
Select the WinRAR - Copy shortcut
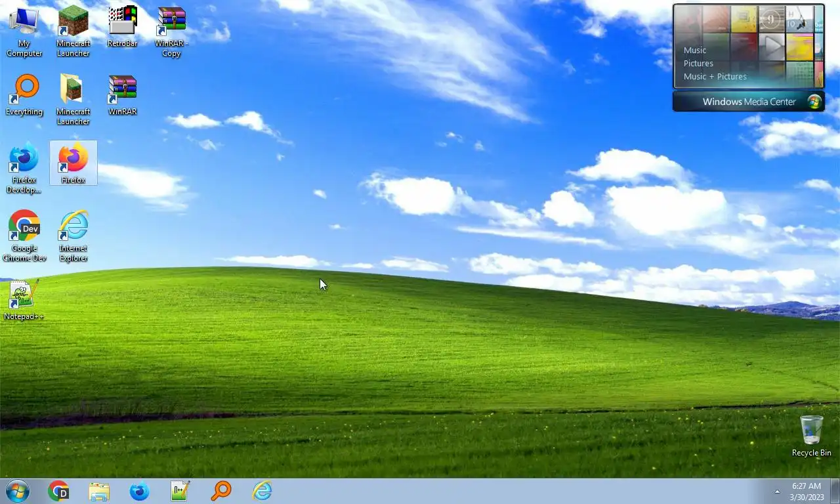tap(171, 31)
